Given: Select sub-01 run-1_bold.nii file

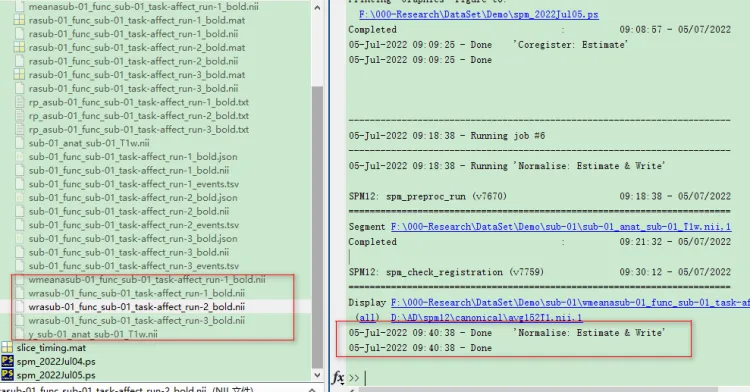Looking at the screenshot, I should tap(129, 170).
